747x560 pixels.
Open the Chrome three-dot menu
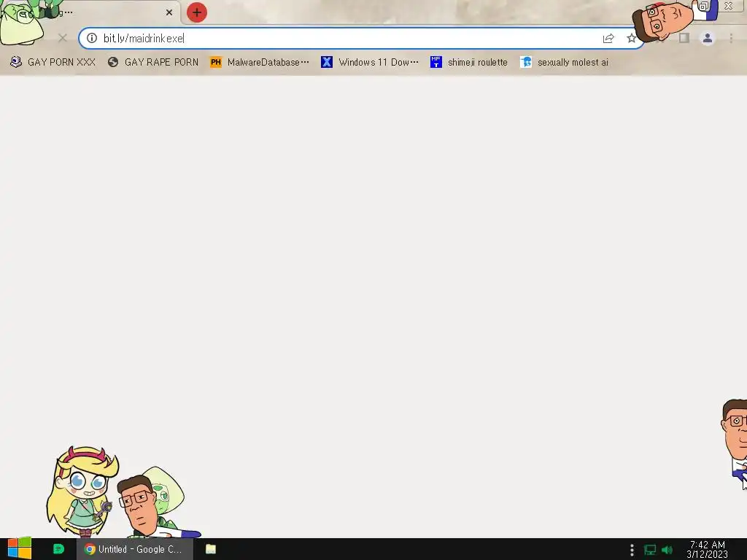[731, 38]
